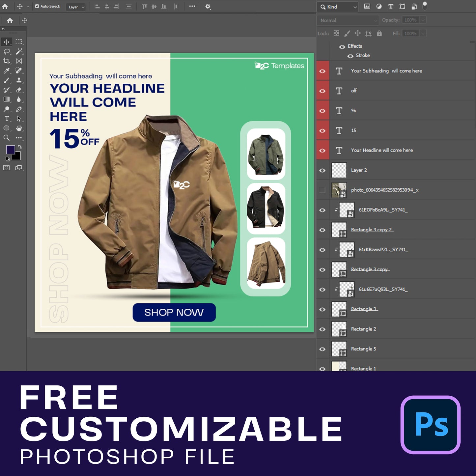Choose the Eyedropper tool
The height and width of the screenshot is (476, 476).
(6, 71)
